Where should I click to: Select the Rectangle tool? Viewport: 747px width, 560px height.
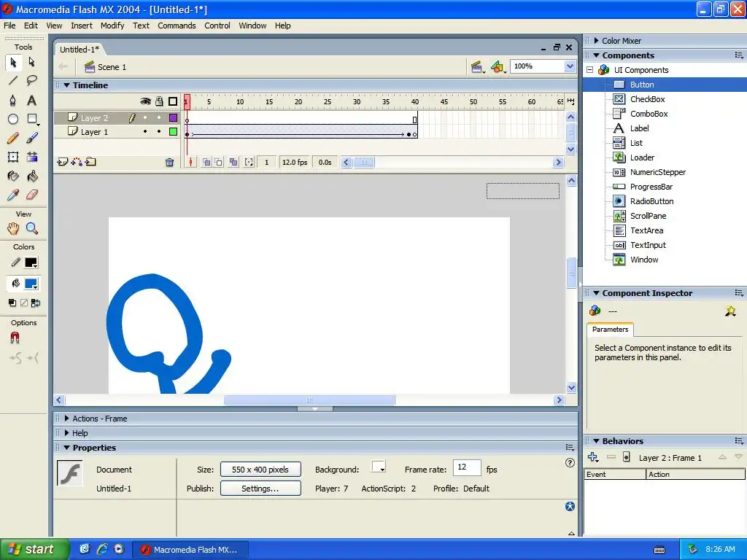tap(32, 119)
